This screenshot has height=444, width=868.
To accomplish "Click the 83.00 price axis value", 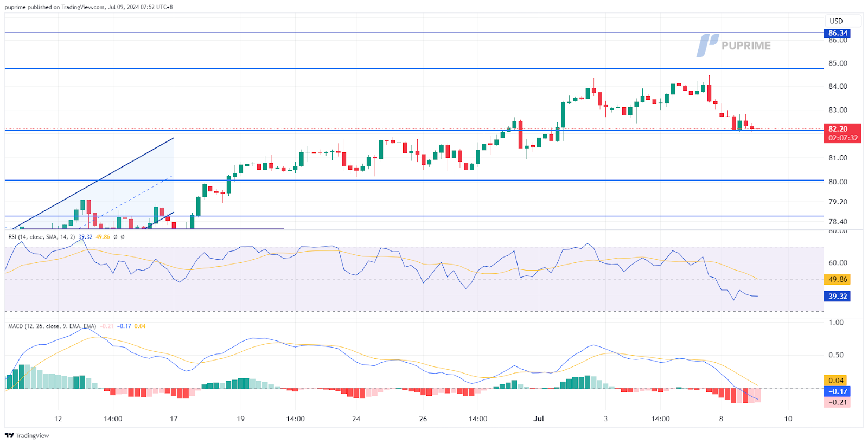I will tap(838, 110).
